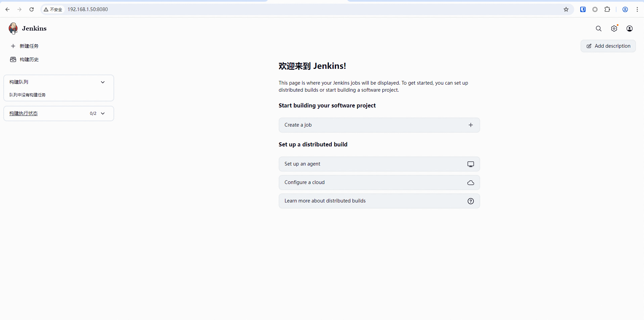Click the plus icon beside 新建任务

pyautogui.click(x=13, y=46)
